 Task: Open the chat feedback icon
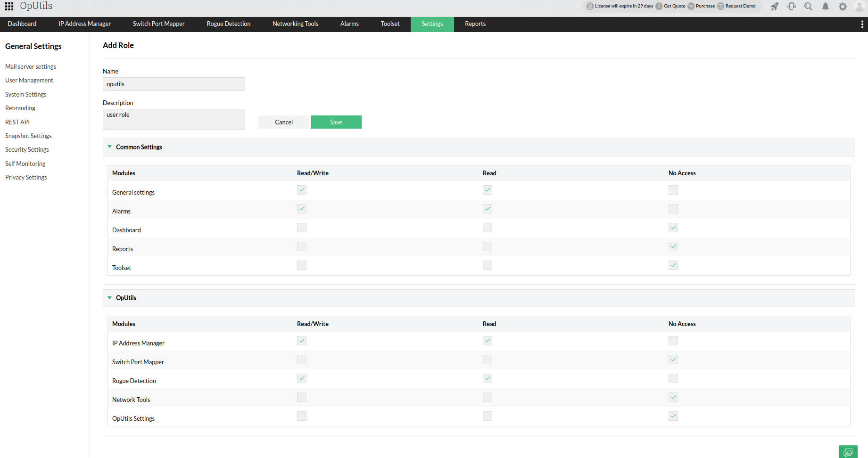point(848,452)
